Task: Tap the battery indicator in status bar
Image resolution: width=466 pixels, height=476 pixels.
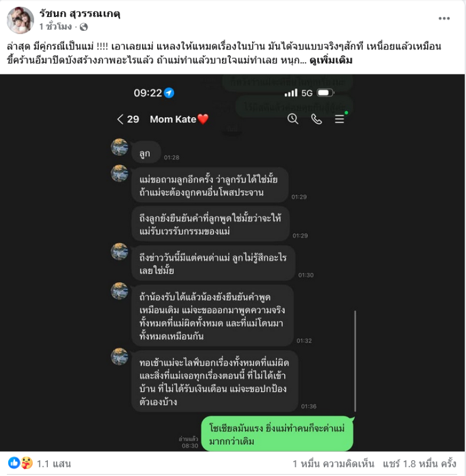Action: point(325,93)
